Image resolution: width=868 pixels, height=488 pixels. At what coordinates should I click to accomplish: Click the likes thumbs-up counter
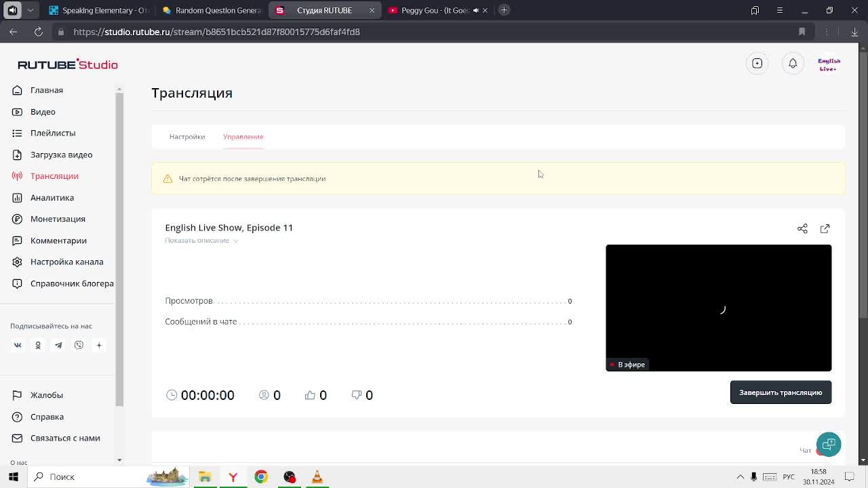click(x=315, y=395)
